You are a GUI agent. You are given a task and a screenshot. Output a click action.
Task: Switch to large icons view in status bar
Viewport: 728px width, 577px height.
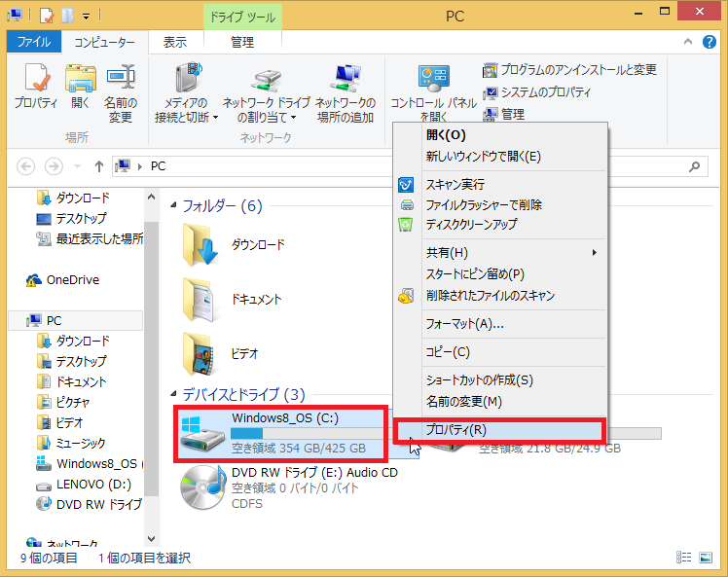[706, 557]
